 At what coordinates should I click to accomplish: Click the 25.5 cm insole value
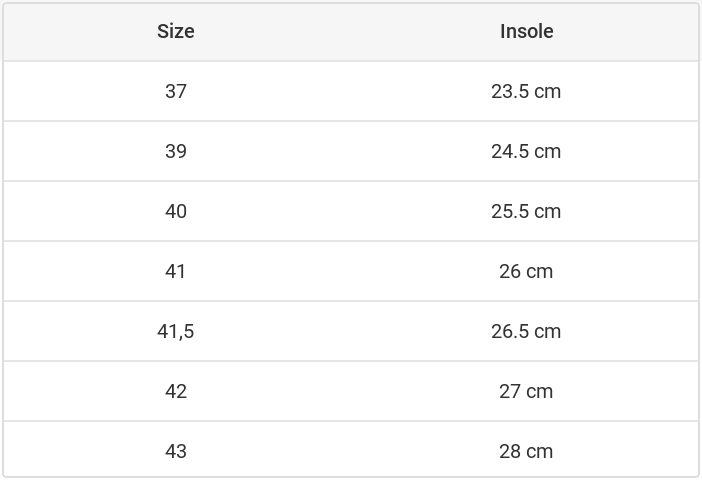(526, 211)
